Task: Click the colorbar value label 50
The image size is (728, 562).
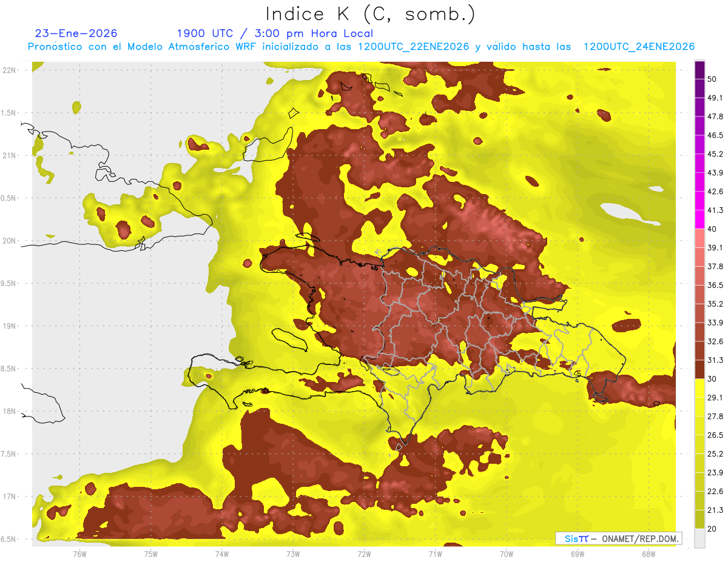Action: [713, 79]
